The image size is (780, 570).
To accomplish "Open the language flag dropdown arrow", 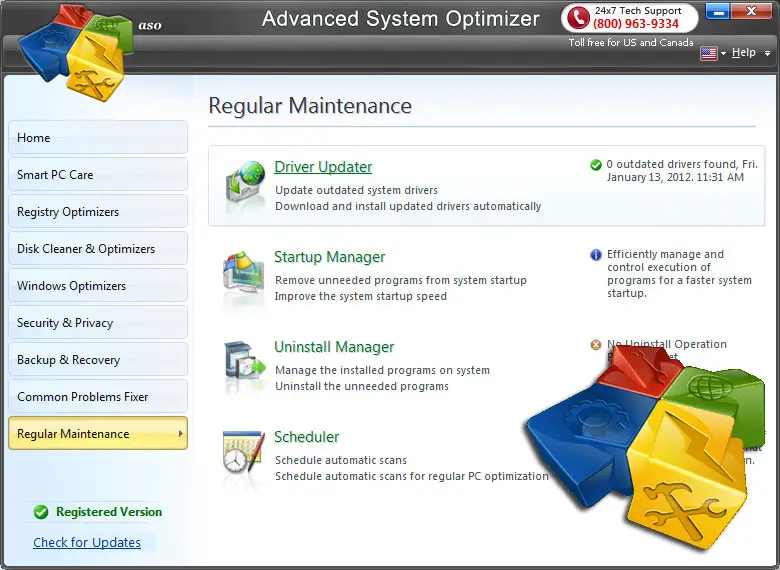I will click(x=723, y=53).
